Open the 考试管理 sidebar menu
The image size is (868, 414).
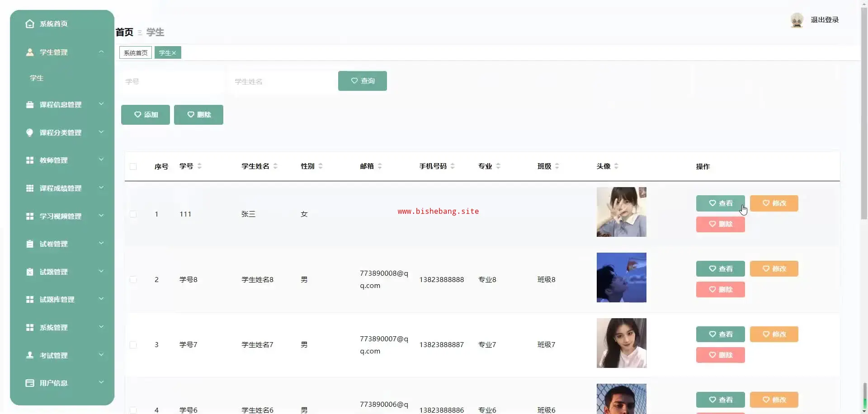pyautogui.click(x=62, y=356)
